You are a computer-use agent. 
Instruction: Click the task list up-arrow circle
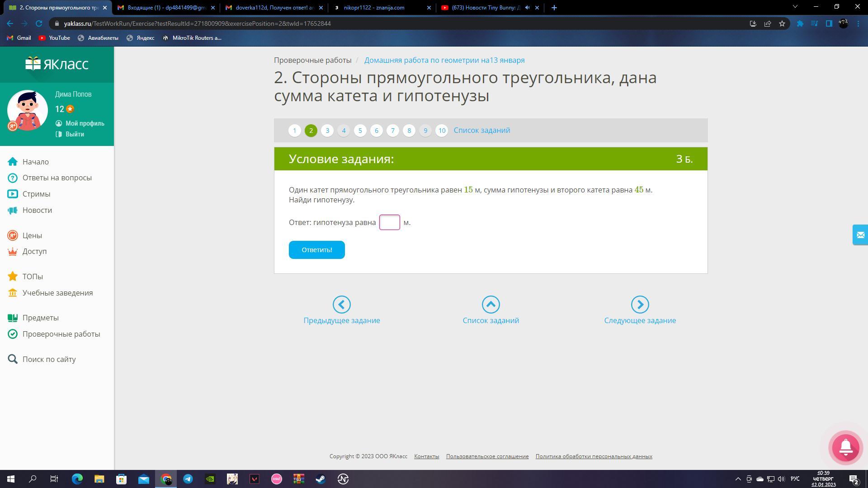coord(491,305)
